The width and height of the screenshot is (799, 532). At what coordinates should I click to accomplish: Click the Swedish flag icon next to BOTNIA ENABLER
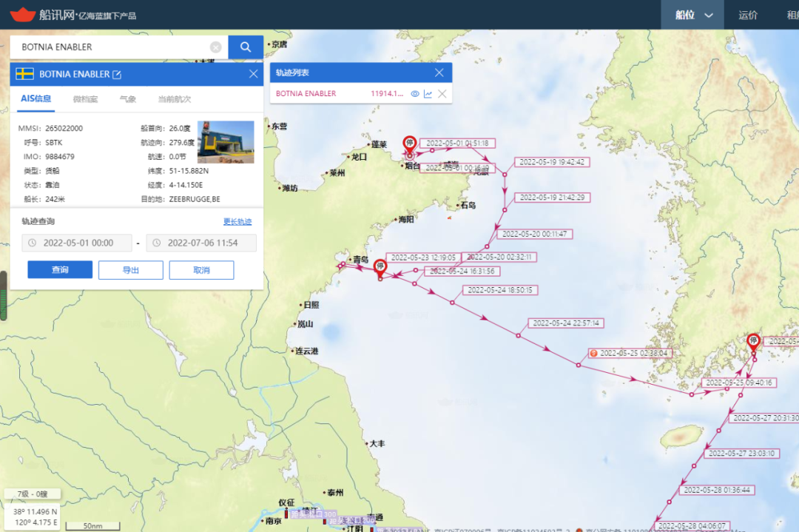point(24,73)
